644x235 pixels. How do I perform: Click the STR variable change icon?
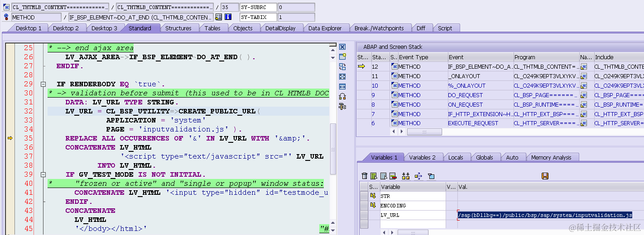[x=374, y=196]
